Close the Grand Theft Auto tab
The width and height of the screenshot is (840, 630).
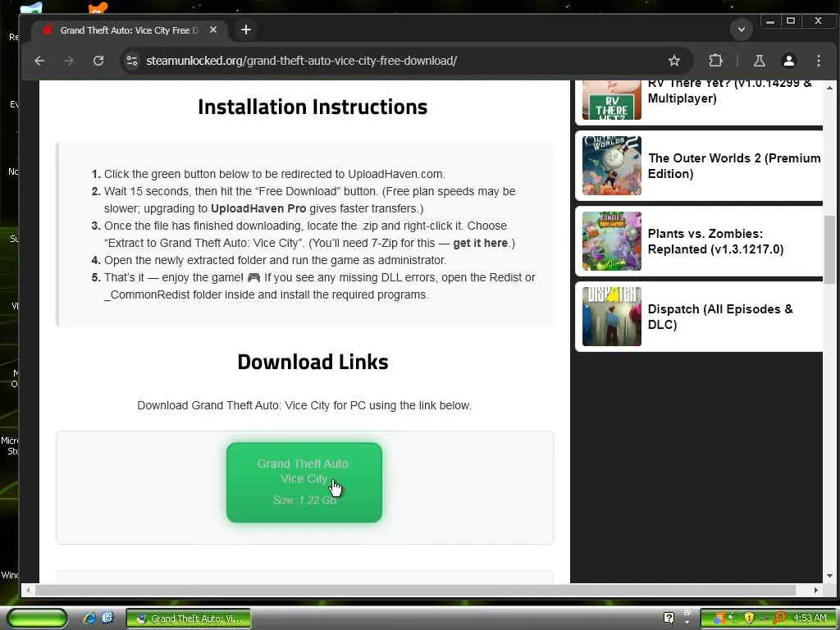point(213,30)
